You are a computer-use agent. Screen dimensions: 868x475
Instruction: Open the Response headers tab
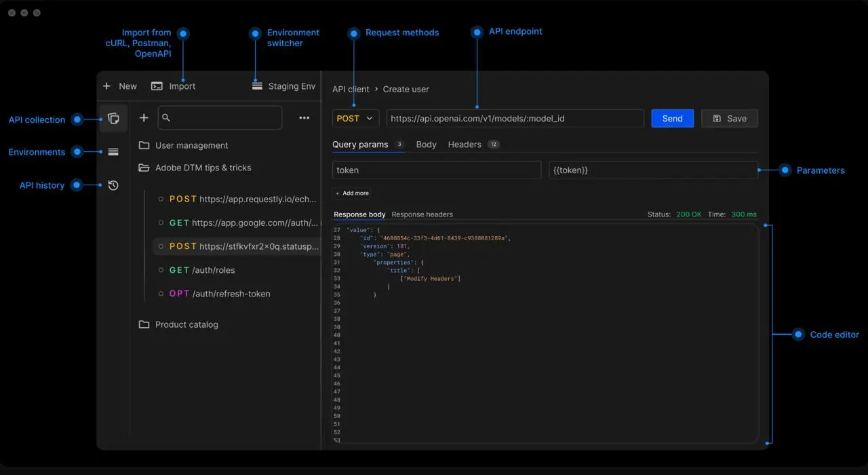click(x=422, y=214)
